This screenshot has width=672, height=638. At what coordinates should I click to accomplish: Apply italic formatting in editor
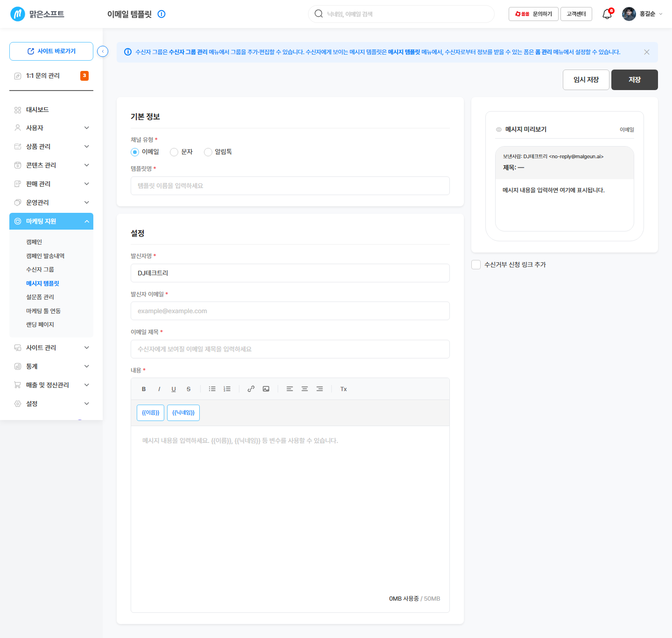(159, 389)
